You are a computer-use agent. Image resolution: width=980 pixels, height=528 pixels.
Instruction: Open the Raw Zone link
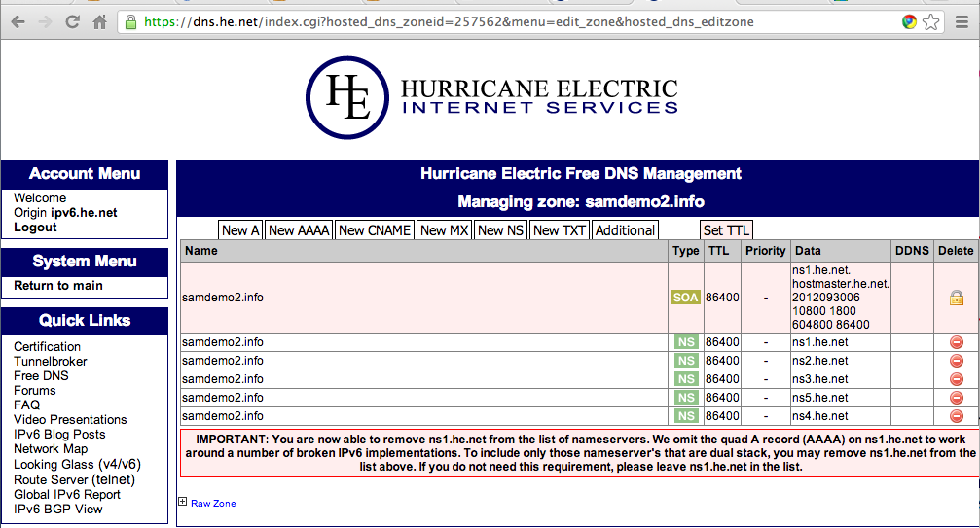pyautogui.click(x=213, y=503)
